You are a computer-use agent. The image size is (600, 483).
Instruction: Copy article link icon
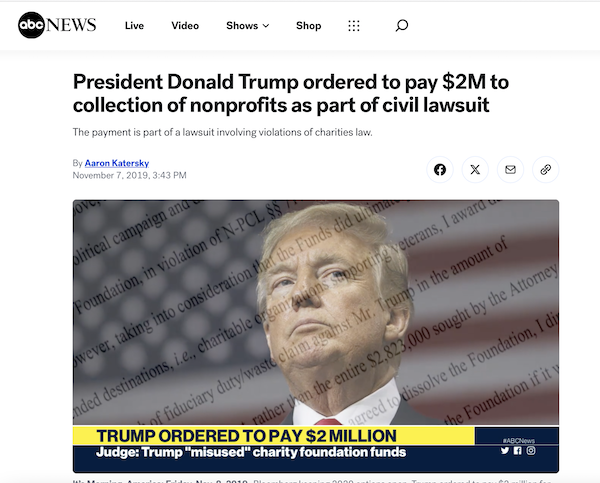click(x=545, y=170)
